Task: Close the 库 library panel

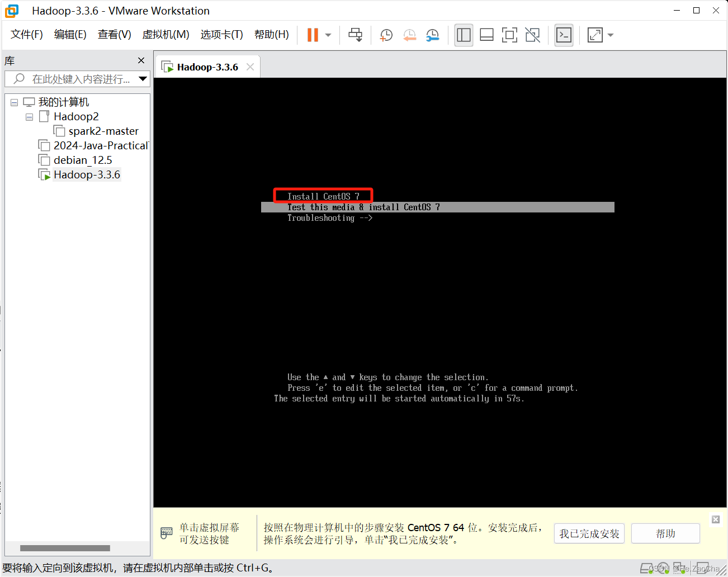Action: tap(141, 60)
